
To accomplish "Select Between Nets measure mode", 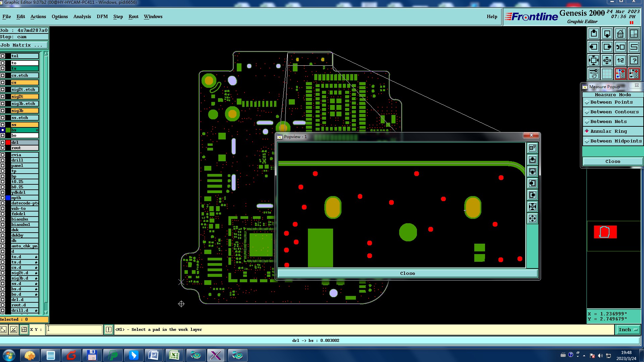I will click(x=608, y=122).
